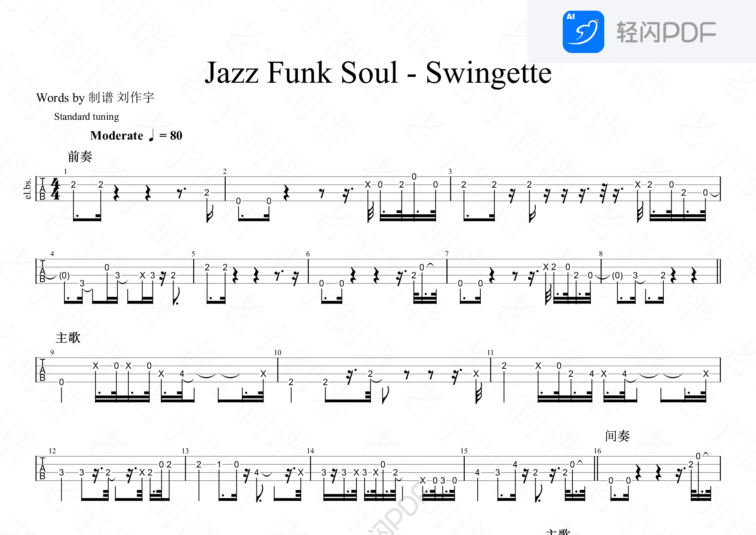Click the TAB clef on first staff
Viewport: 756px width, 535px height.
[x=42, y=189]
